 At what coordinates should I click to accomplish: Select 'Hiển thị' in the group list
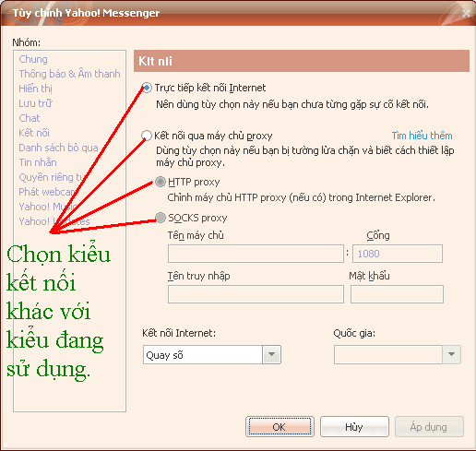(x=35, y=89)
